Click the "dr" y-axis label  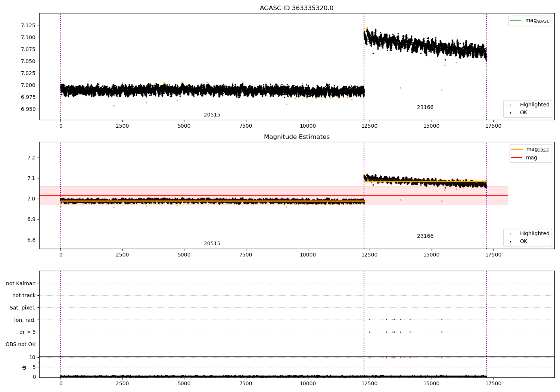click(24, 367)
